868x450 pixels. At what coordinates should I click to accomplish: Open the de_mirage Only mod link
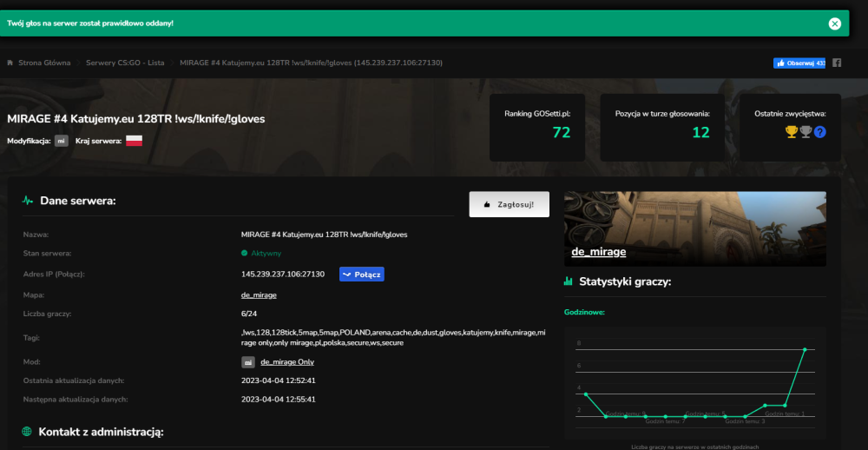click(x=287, y=362)
